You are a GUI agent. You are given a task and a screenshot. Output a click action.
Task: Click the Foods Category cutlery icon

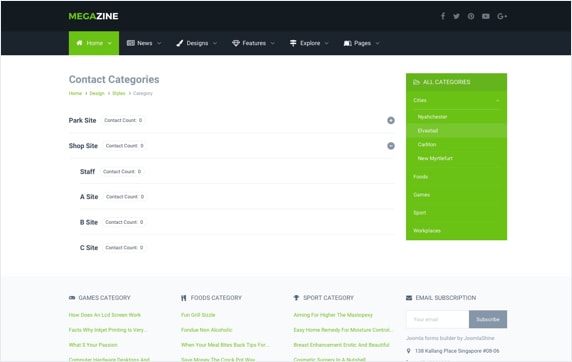click(x=183, y=298)
